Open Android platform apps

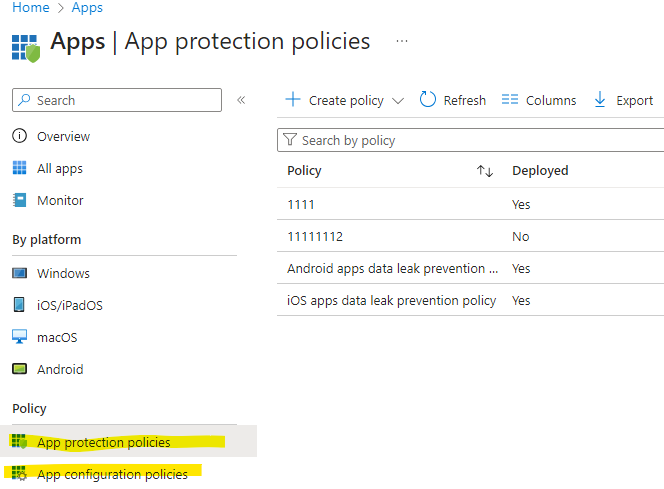60,369
